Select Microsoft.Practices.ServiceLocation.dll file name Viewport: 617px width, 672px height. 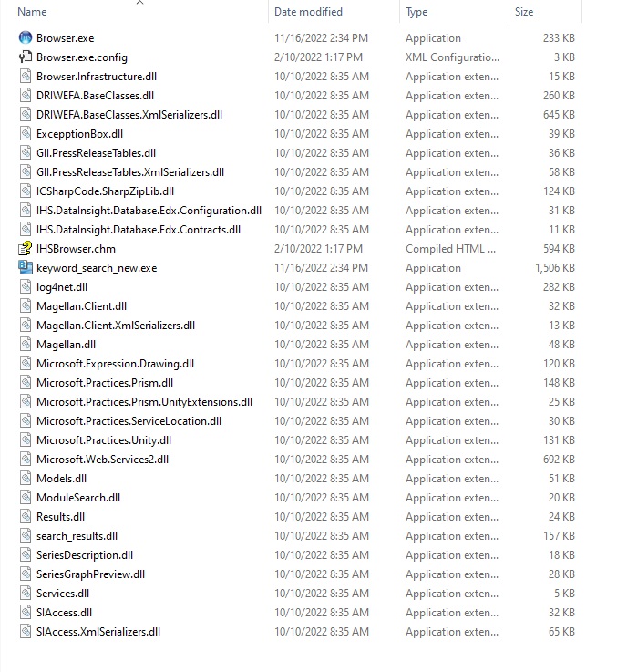[129, 421]
